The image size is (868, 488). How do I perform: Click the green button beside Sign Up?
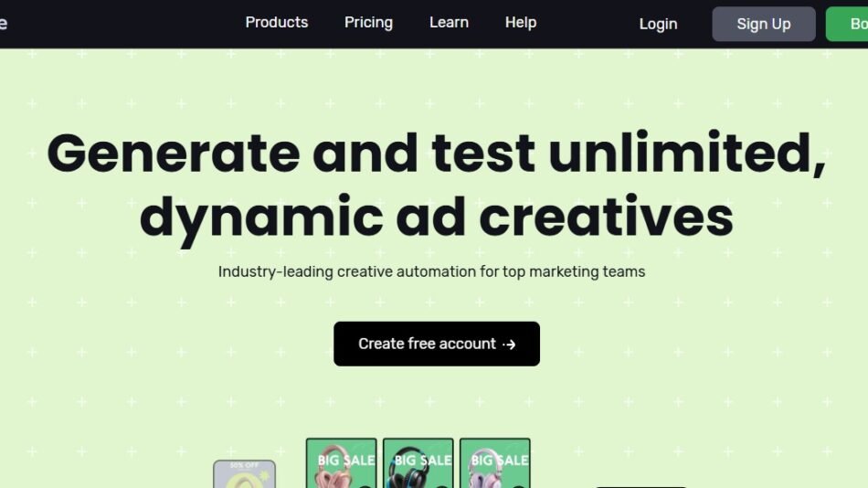click(x=848, y=24)
